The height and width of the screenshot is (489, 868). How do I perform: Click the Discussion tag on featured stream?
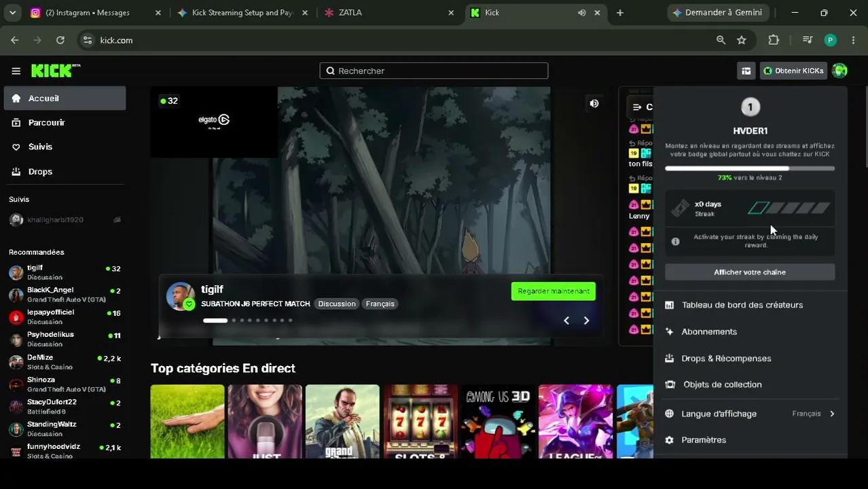click(x=337, y=304)
